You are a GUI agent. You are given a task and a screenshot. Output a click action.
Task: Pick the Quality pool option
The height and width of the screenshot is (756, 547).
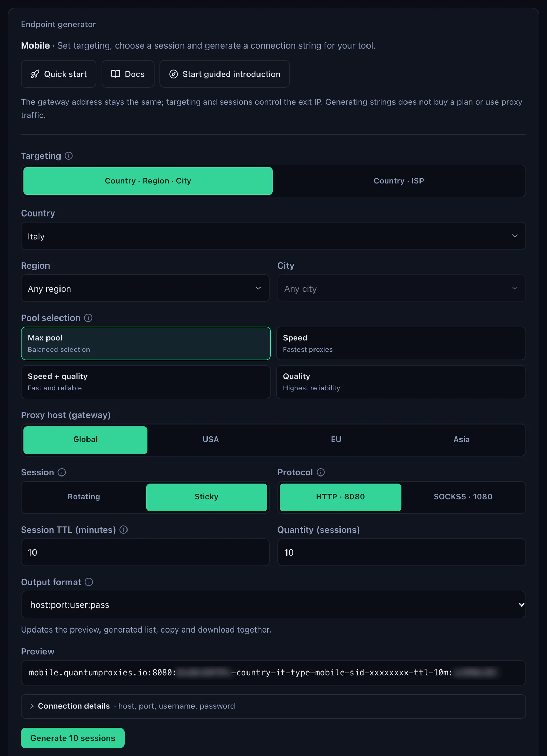click(401, 382)
